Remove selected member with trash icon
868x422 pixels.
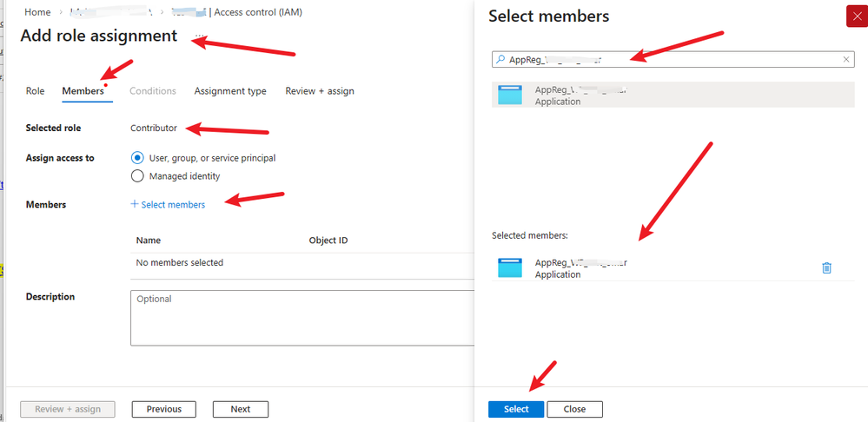click(x=826, y=267)
